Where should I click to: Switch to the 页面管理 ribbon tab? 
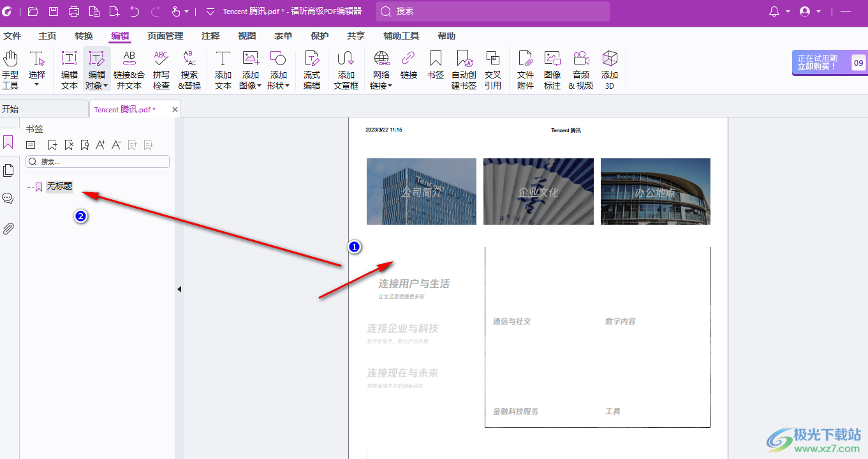pyautogui.click(x=165, y=36)
